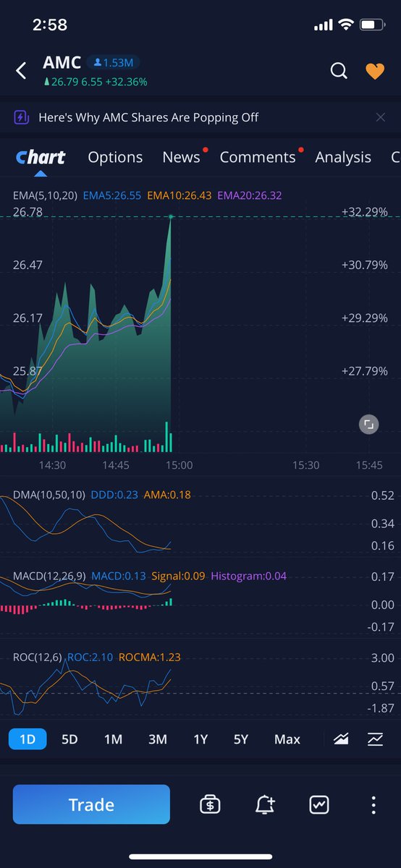Open indicator settings line icon
The height and width of the screenshot is (868, 401).
(x=375, y=739)
